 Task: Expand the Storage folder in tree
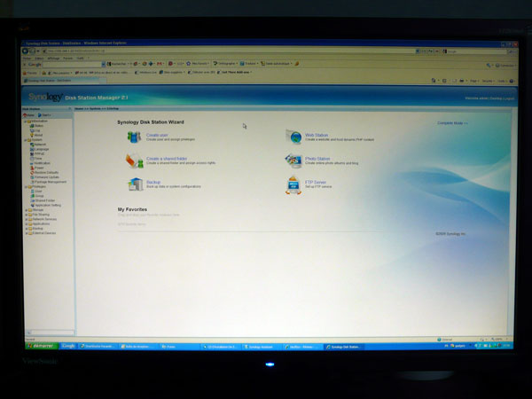tap(27, 210)
